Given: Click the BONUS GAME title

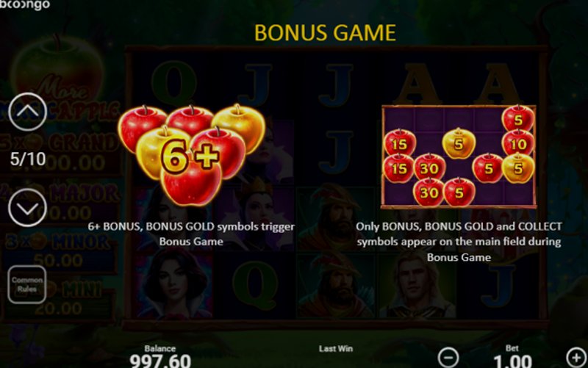Looking at the screenshot, I should click(x=325, y=33).
